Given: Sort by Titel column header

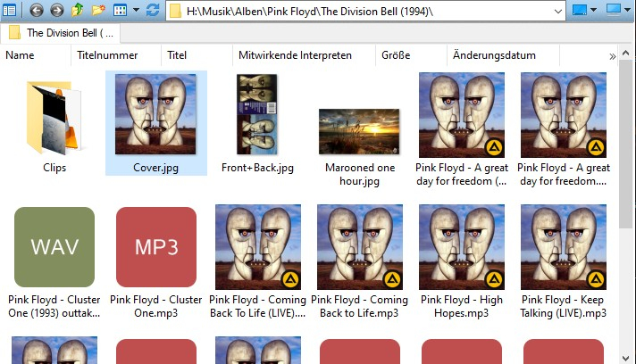Looking at the screenshot, I should (197, 55).
